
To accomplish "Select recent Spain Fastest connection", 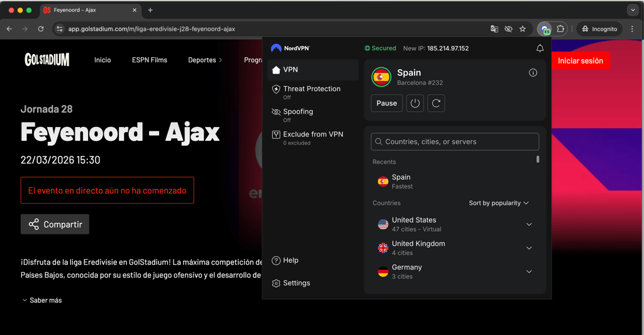I will pyautogui.click(x=454, y=182).
